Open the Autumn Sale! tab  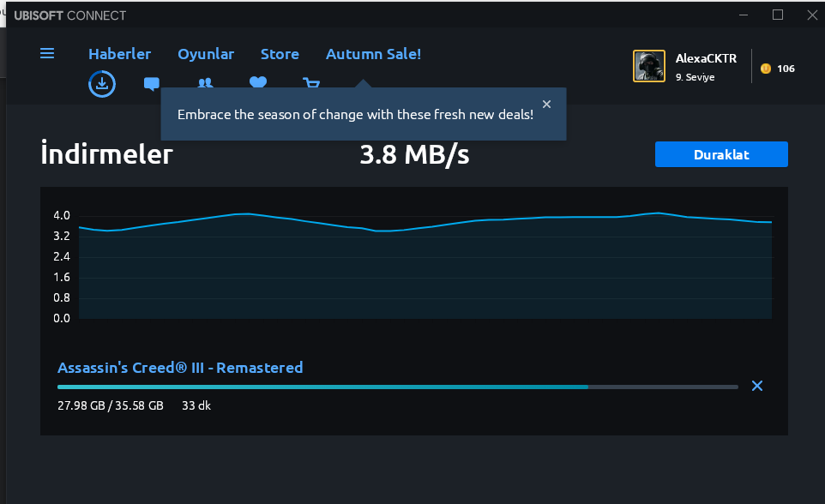click(x=373, y=54)
